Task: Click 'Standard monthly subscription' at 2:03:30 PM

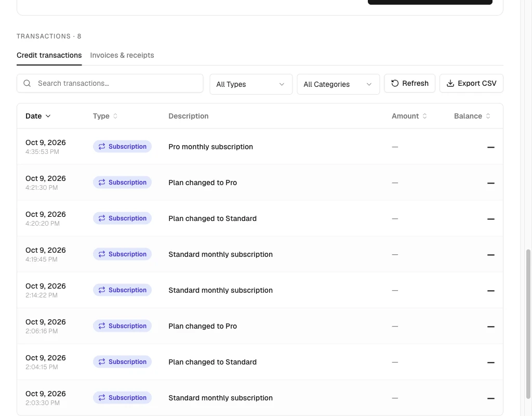Action: [220, 398]
